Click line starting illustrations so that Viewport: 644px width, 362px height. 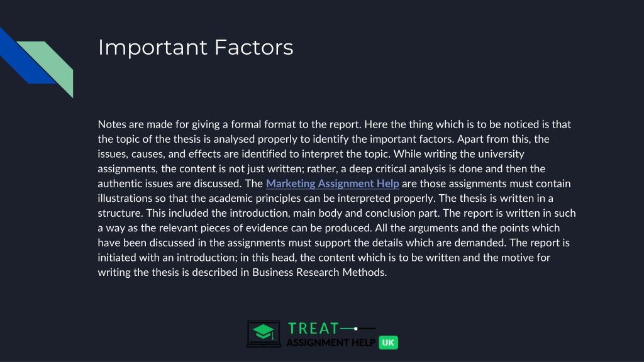tap(325, 198)
